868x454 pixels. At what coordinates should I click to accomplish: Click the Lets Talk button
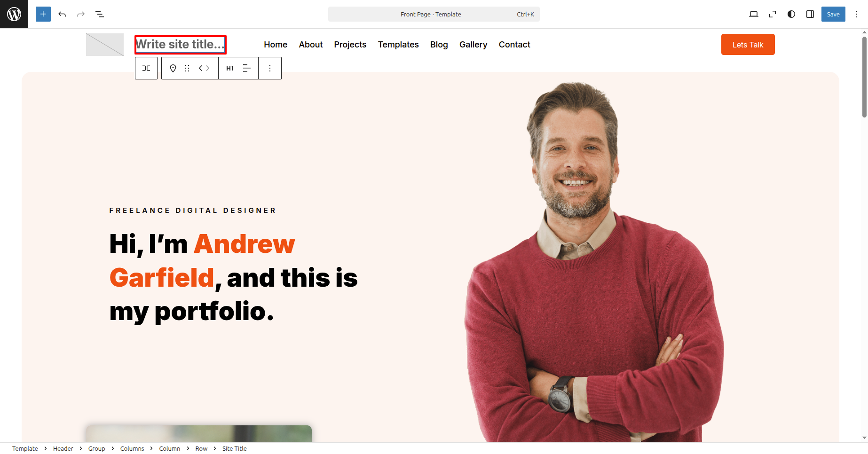click(x=748, y=45)
